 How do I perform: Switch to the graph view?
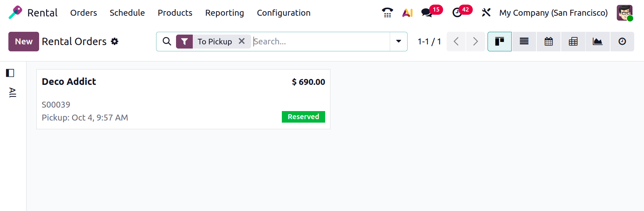[x=598, y=42]
